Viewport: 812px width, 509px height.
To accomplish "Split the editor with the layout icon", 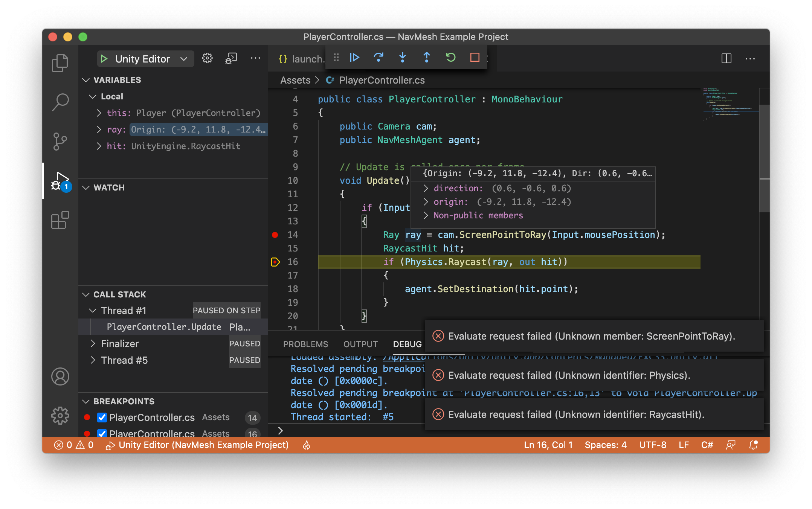I will click(x=726, y=58).
